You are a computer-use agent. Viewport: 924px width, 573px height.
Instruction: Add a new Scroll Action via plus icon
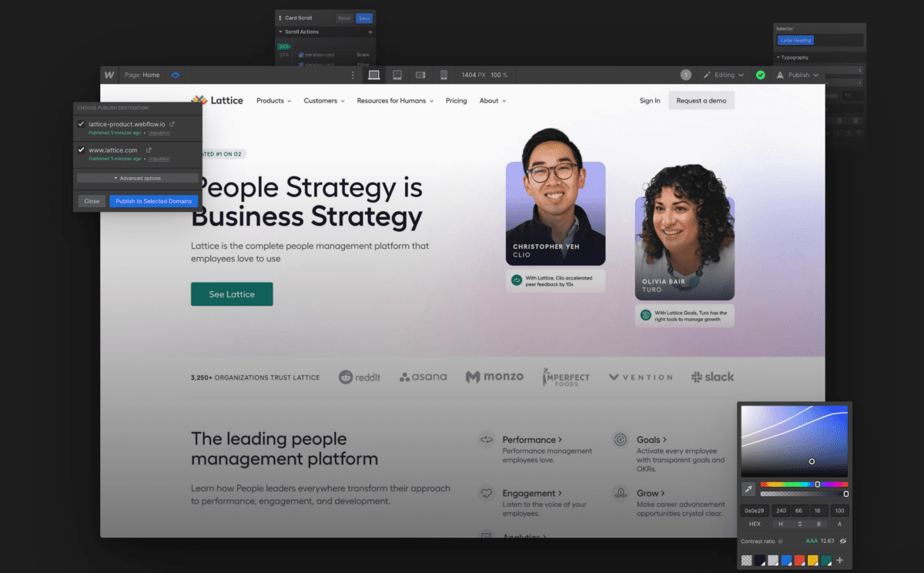371,32
